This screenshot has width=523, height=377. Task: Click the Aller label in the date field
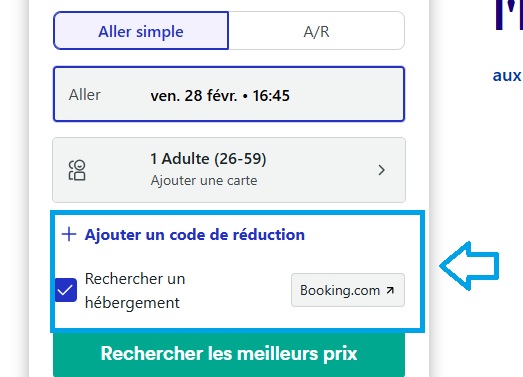84,95
